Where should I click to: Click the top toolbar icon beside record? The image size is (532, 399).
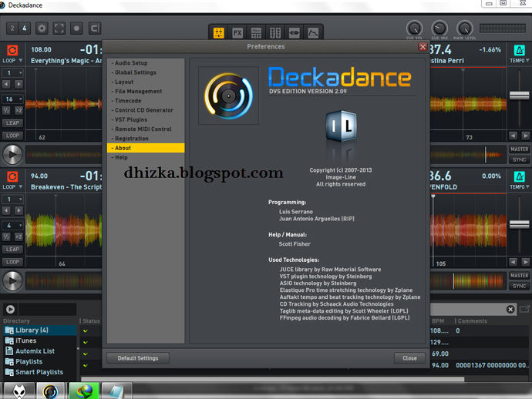95,28
